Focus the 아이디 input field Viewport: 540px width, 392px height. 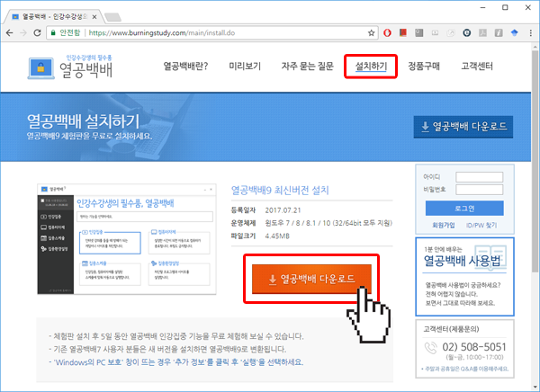point(479,177)
